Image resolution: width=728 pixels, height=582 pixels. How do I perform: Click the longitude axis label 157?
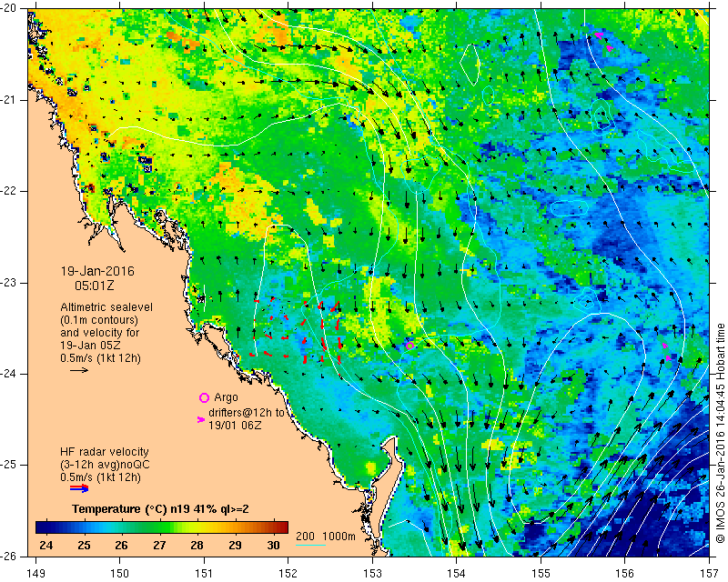point(710,574)
